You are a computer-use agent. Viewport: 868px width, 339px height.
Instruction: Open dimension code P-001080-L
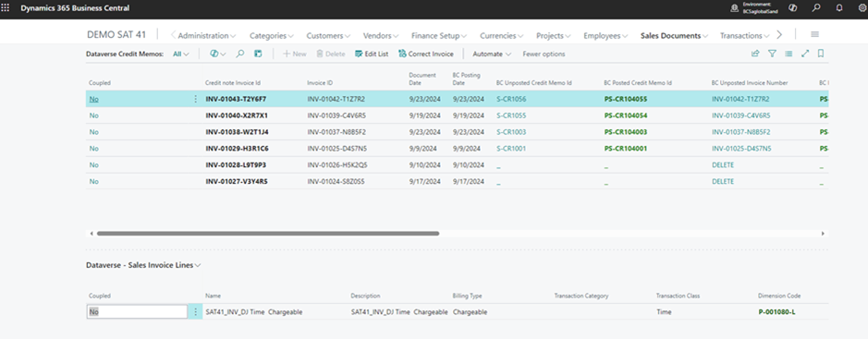[777, 312]
